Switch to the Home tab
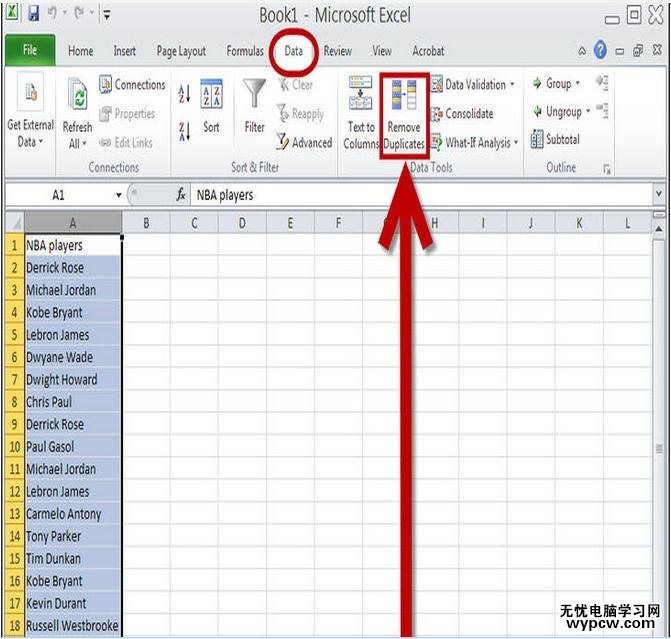This screenshot has width=671, height=639. [x=80, y=51]
